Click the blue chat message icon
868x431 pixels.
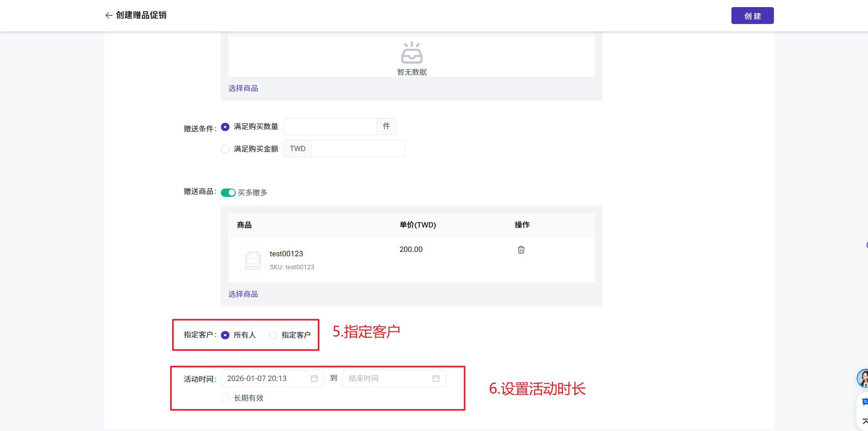[864, 401]
